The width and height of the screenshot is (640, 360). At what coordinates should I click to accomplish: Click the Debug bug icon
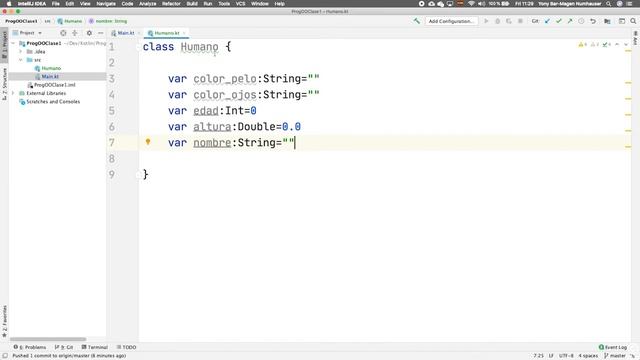(498, 21)
